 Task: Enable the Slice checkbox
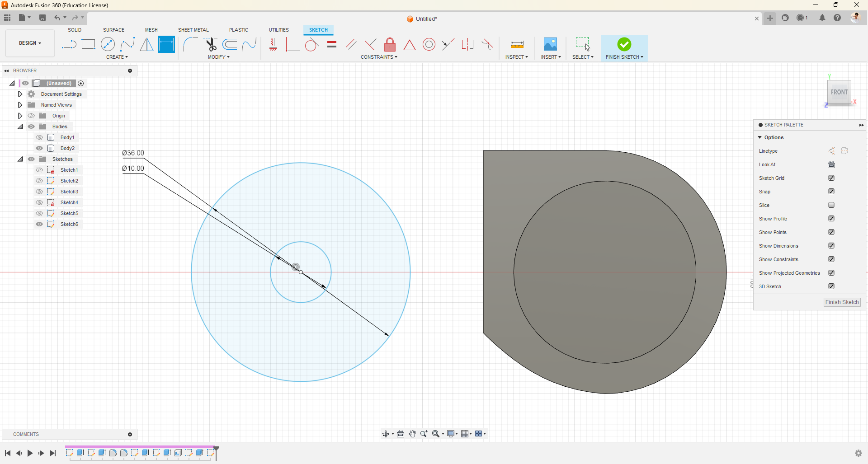tap(831, 205)
